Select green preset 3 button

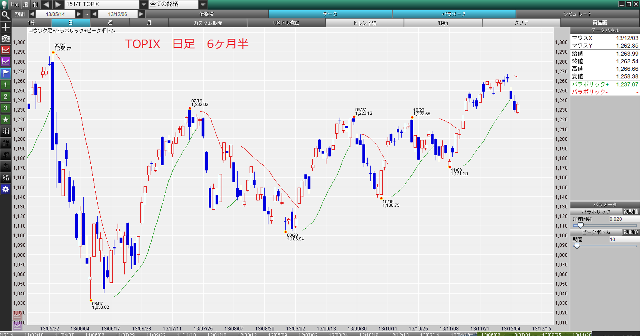point(6,108)
